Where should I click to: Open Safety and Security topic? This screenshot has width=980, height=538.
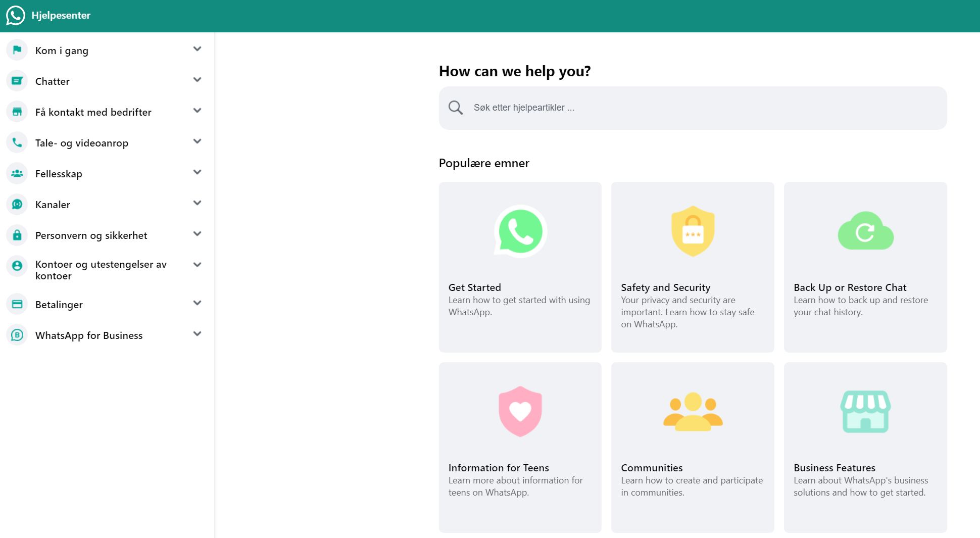692,267
